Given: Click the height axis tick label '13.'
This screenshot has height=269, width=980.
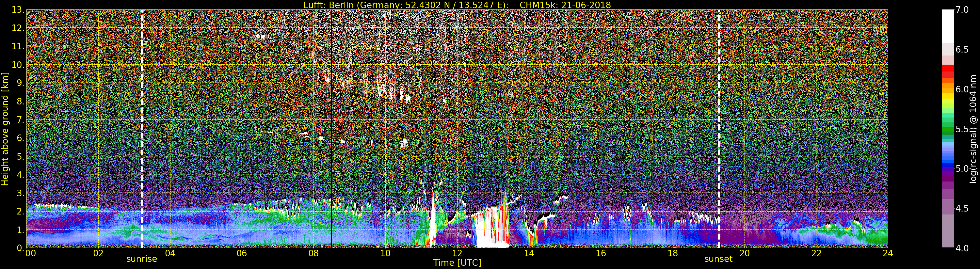Looking at the screenshot, I should click(x=18, y=10).
